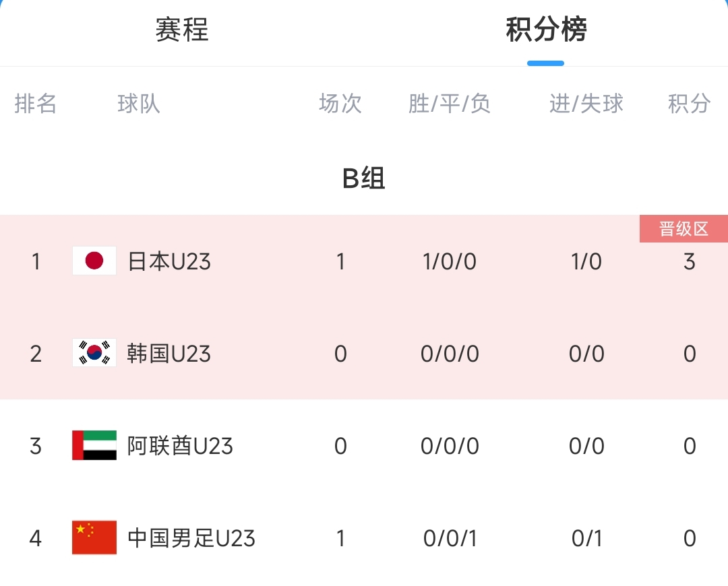Click the UAE flag icon
Screen dimensions: 728x586
(94, 445)
